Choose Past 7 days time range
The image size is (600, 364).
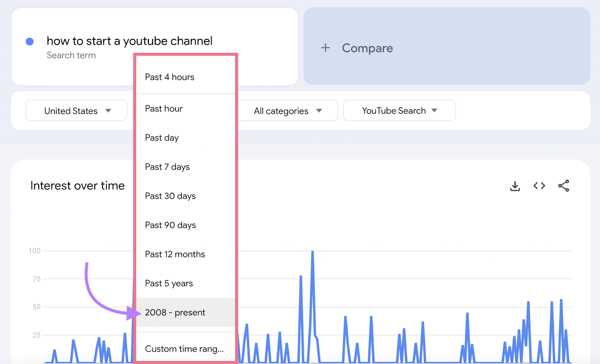coord(185,167)
